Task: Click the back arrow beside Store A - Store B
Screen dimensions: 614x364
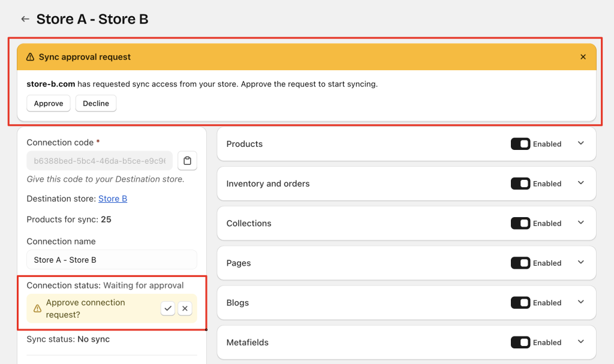Action: tap(25, 19)
